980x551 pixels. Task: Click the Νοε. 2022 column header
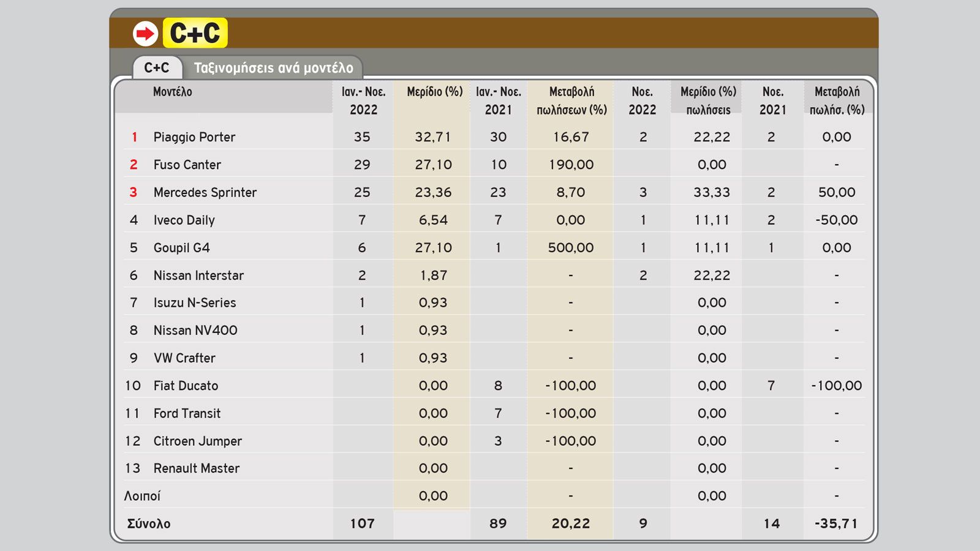pyautogui.click(x=643, y=100)
